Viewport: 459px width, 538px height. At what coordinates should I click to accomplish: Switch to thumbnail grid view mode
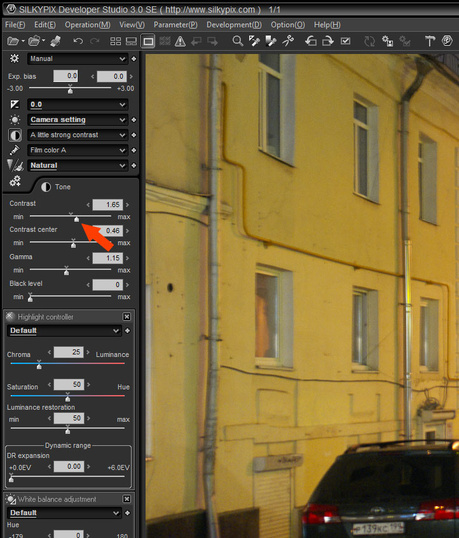click(x=115, y=42)
